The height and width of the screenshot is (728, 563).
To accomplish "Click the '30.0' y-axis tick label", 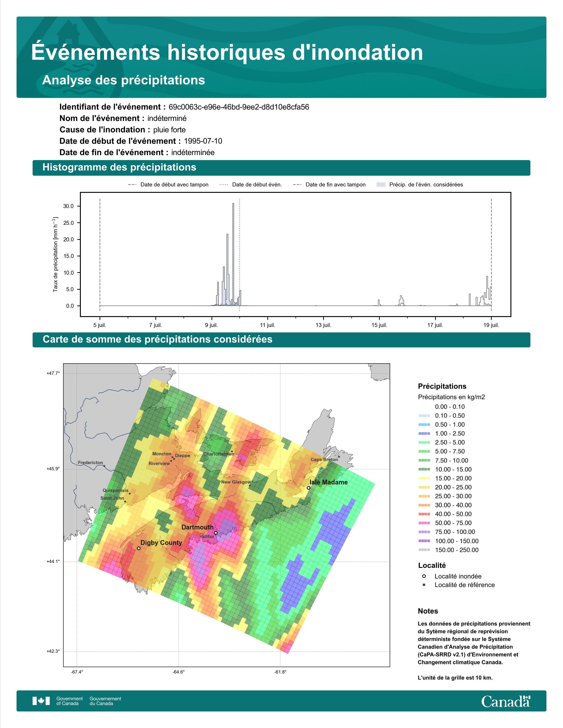I will click(68, 206).
